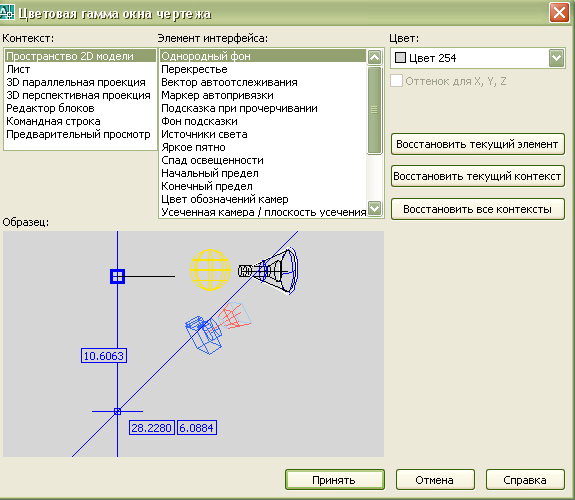This screenshot has height=500, width=575.
Task: Click the 28.2280 tooltip in preview
Action: tap(151, 428)
